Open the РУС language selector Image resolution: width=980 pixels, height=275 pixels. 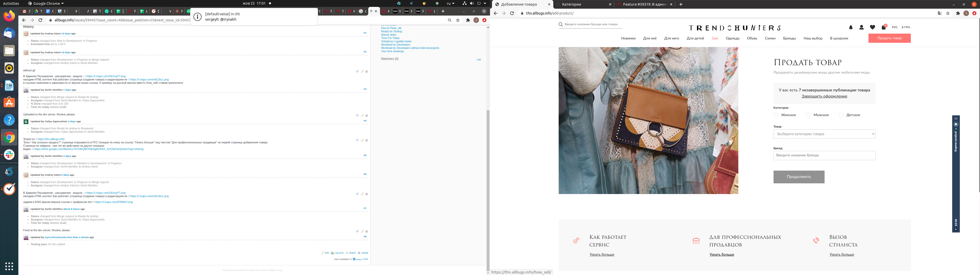tap(895, 27)
